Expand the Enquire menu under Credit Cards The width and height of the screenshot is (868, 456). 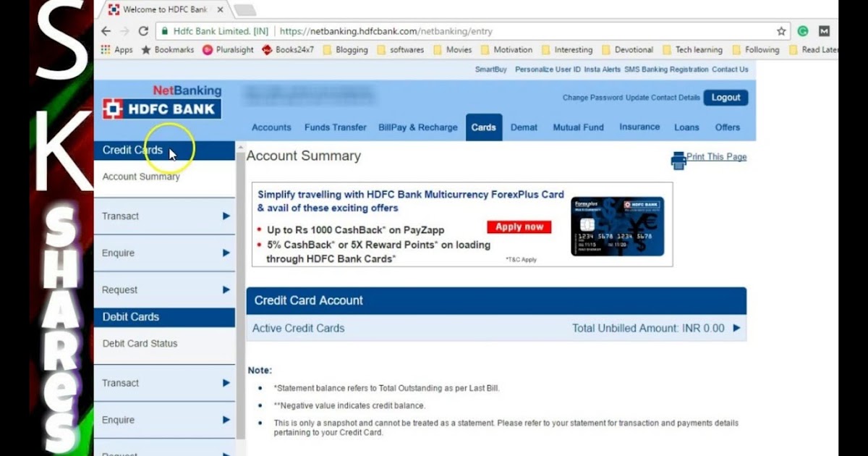tap(165, 253)
